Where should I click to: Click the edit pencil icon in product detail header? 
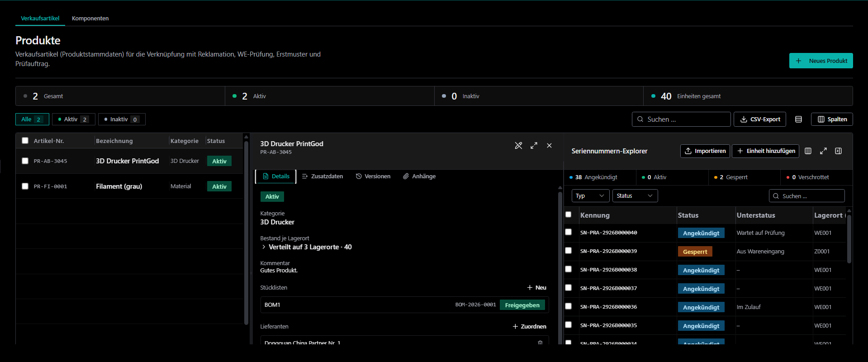click(518, 146)
